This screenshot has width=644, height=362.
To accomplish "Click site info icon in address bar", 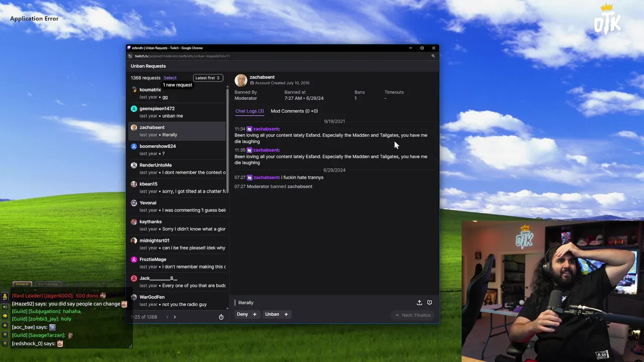I will [x=130, y=56].
